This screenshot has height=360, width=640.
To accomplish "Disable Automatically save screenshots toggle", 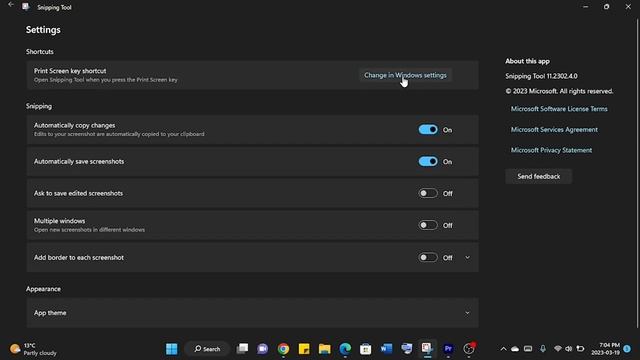I will (x=428, y=162).
